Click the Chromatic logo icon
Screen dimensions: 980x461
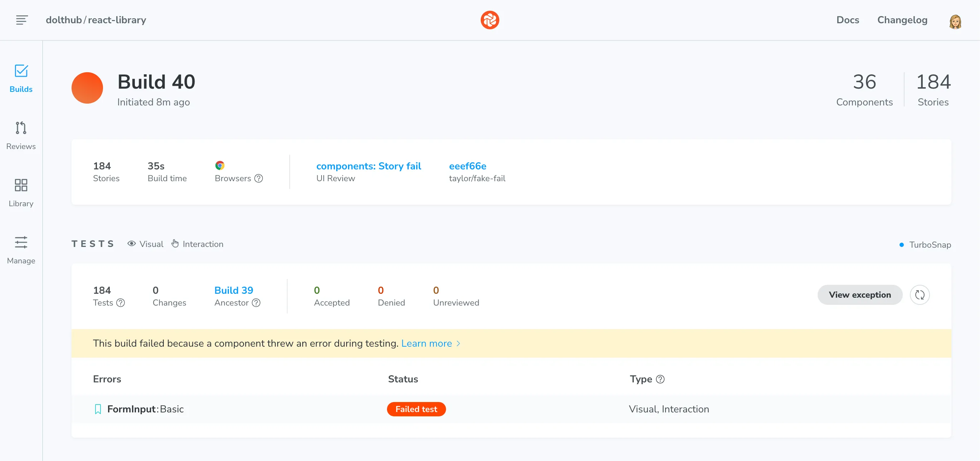[x=490, y=20]
